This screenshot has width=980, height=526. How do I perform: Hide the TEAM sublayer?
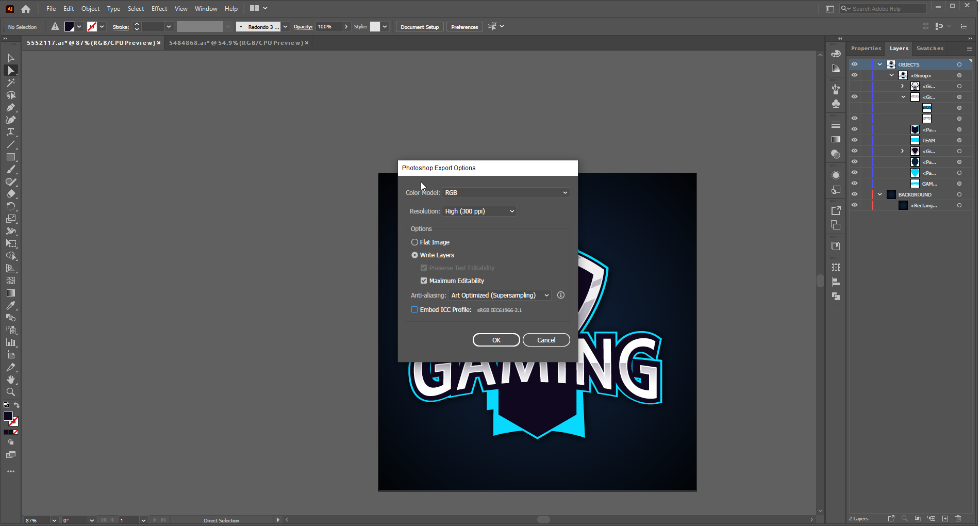(855, 140)
